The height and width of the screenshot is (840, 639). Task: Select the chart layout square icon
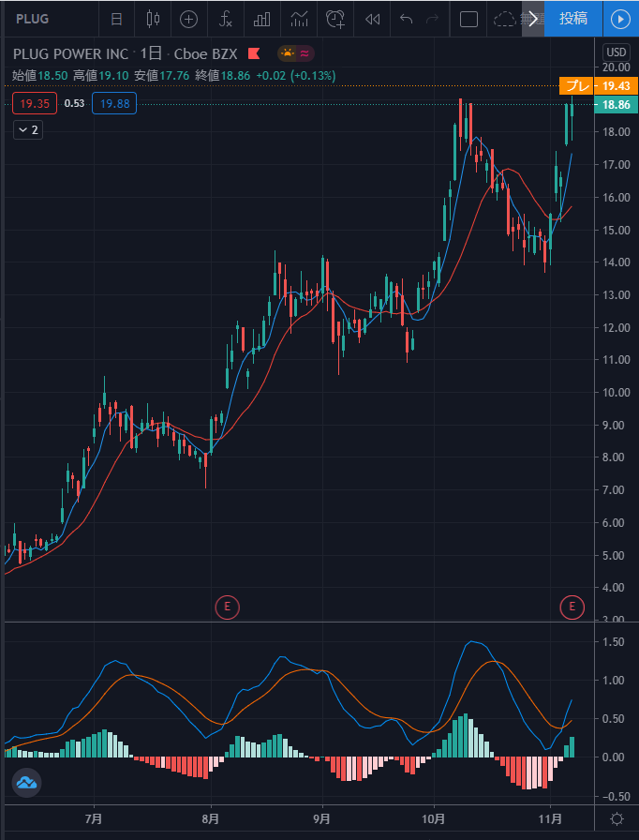468,20
